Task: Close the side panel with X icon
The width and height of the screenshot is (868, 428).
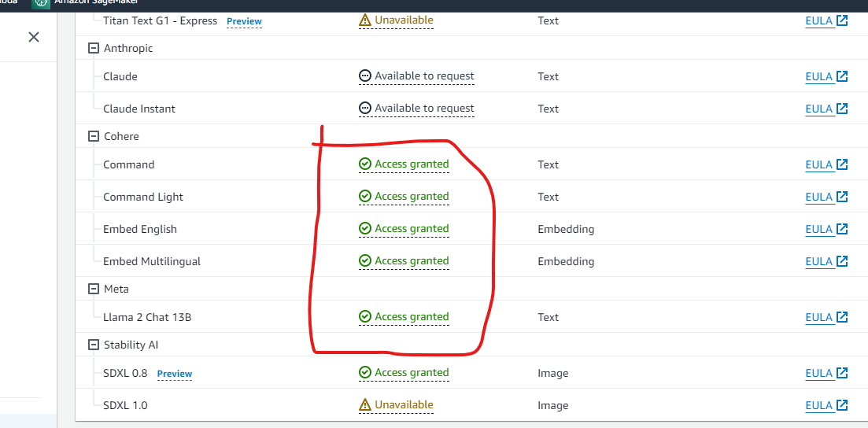Action: (34, 37)
